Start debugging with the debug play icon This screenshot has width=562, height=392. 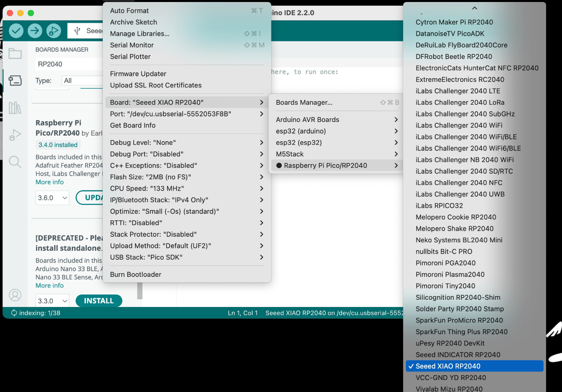click(53, 30)
